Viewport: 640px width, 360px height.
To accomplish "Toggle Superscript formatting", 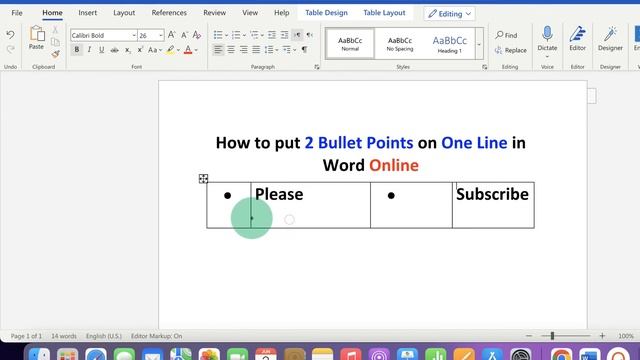I will pos(140,50).
